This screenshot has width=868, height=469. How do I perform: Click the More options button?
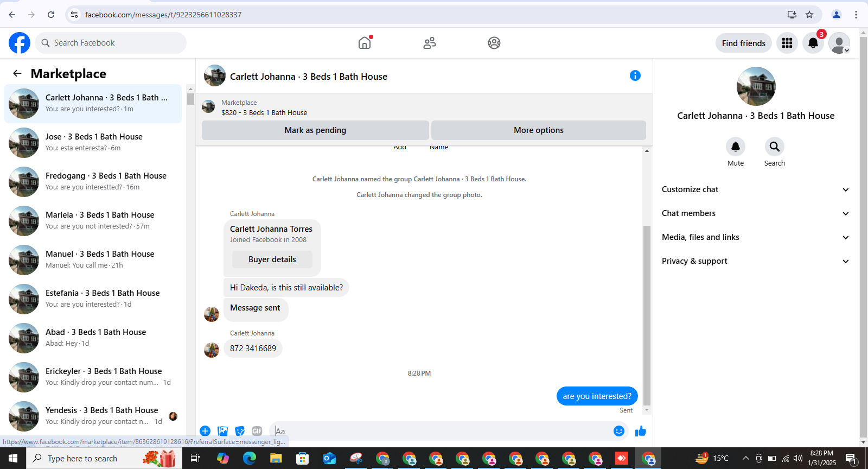[539, 130]
